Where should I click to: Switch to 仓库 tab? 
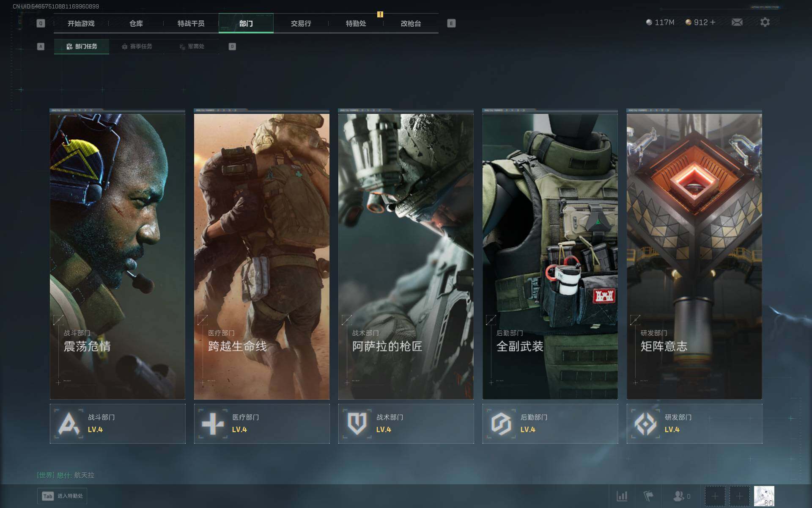tap(136, 23)
